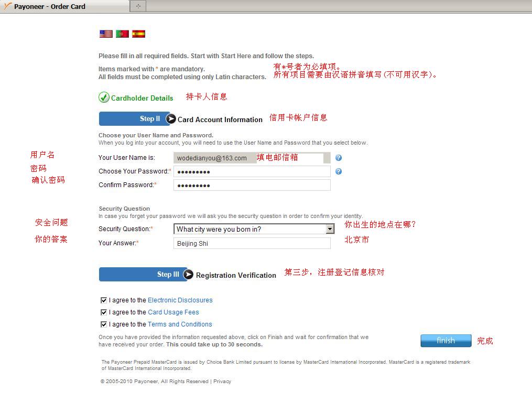Click the 'Your Answer:' label
The height and width of the screenshot is (403, 532).
tap(117, 243)
